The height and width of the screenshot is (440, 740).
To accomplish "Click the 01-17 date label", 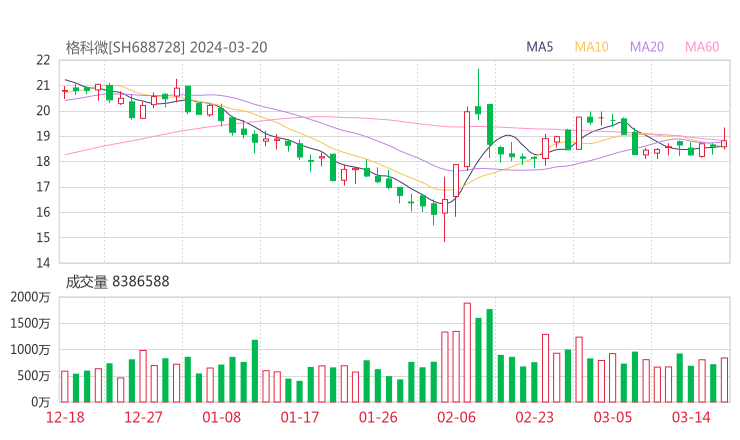I will (300, 417).
